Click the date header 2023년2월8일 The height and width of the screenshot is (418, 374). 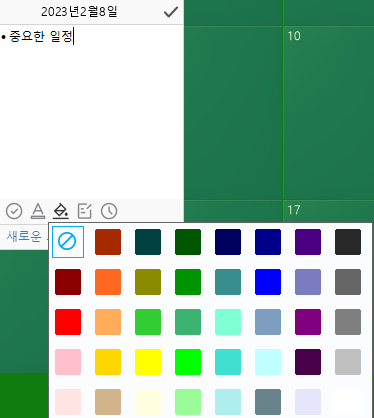pos(79,12)
